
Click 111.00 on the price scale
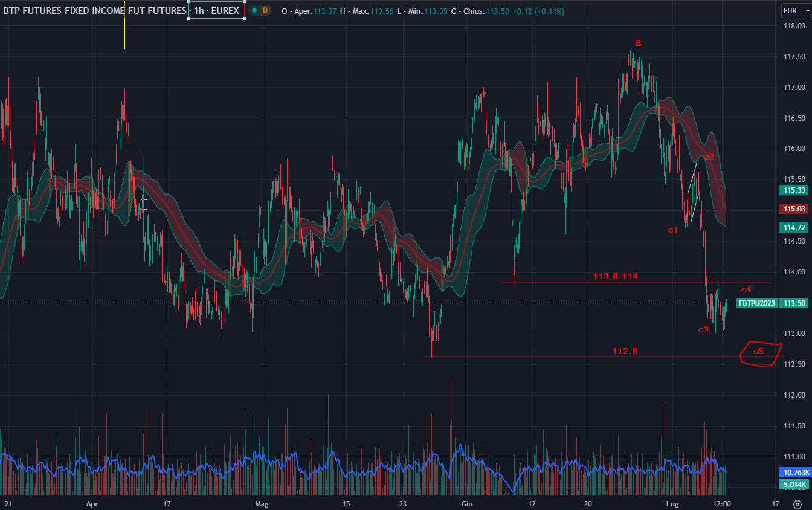(x=793, y=457)
